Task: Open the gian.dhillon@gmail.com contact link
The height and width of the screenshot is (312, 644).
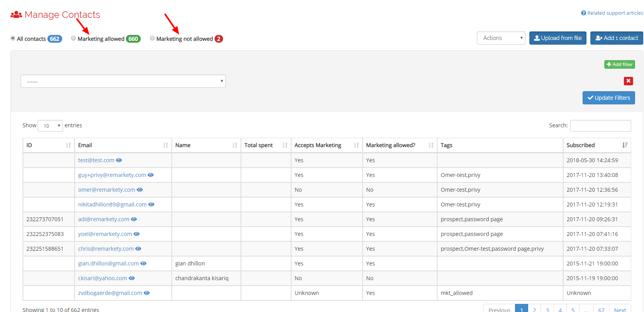Action: 108,263
